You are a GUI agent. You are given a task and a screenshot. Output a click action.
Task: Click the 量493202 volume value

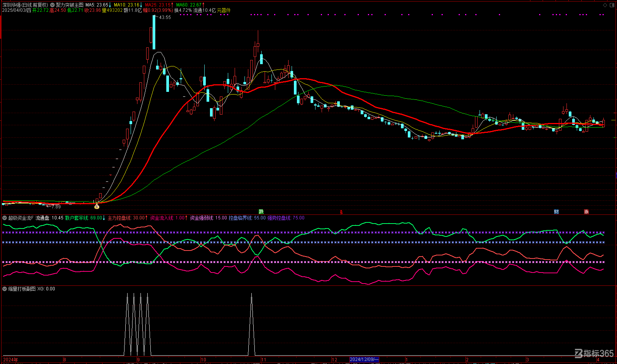pyautogui.click(x=112, y=10)
